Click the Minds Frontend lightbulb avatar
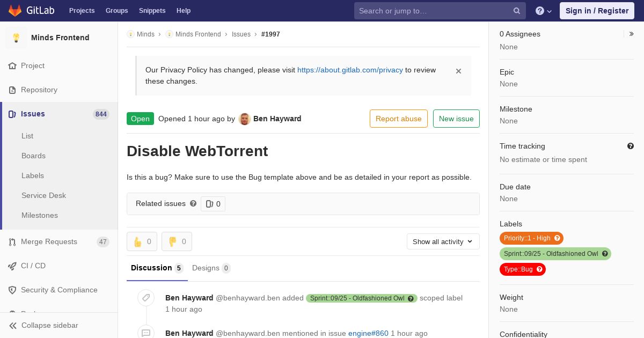This screenshot has width=644, height=338. [16, 38]
